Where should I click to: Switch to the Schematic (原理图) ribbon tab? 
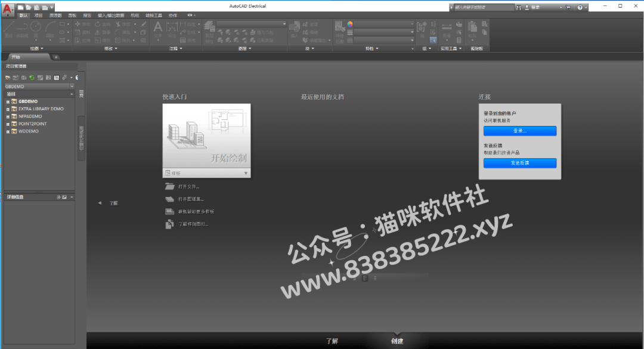coord(55,15)
